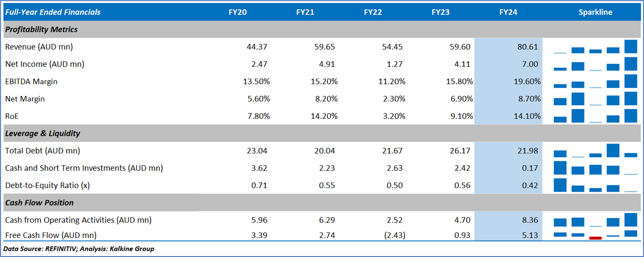Click the FY23 Total Debt value 26.17
Image resolution: width=644 pixels, height=257 pixels.
pos(460,151)
